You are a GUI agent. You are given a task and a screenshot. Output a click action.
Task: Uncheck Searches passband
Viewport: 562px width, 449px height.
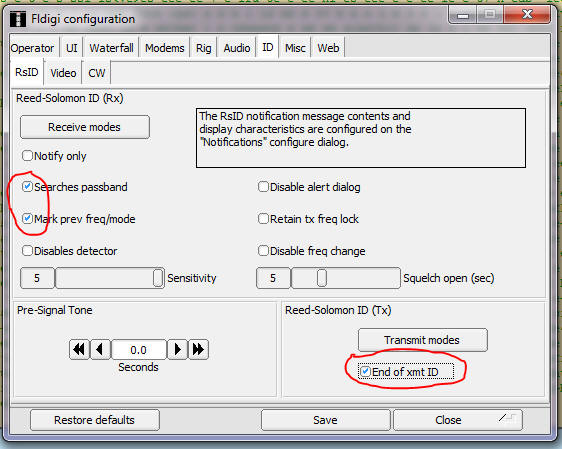coord(27,186)
